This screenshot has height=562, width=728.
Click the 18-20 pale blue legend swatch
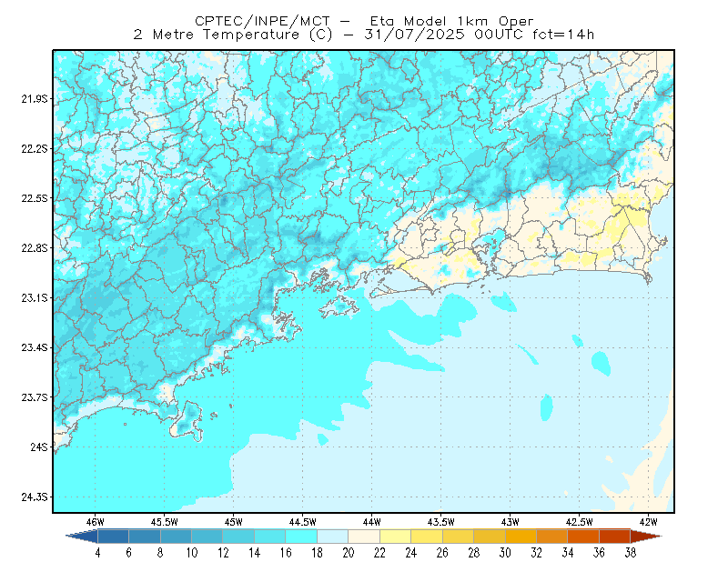point(333,537)
